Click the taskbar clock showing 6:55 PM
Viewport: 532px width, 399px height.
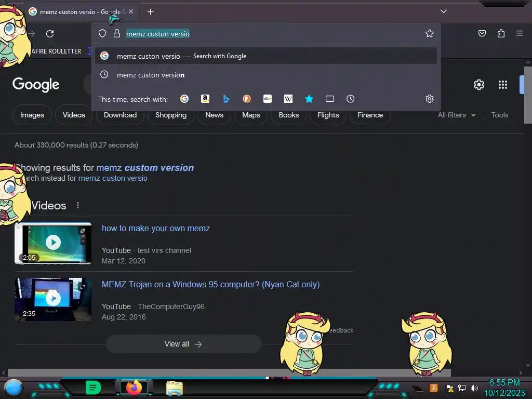pos(504,388)
